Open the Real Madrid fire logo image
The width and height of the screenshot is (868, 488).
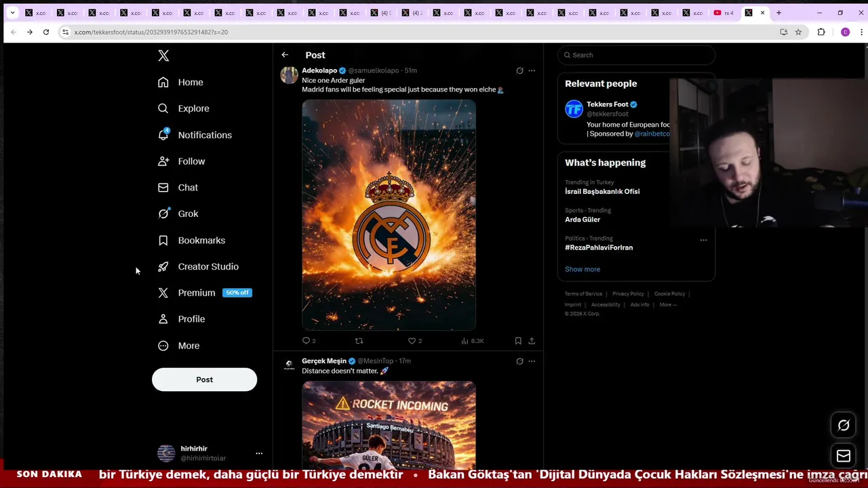[x=389, y=215]
